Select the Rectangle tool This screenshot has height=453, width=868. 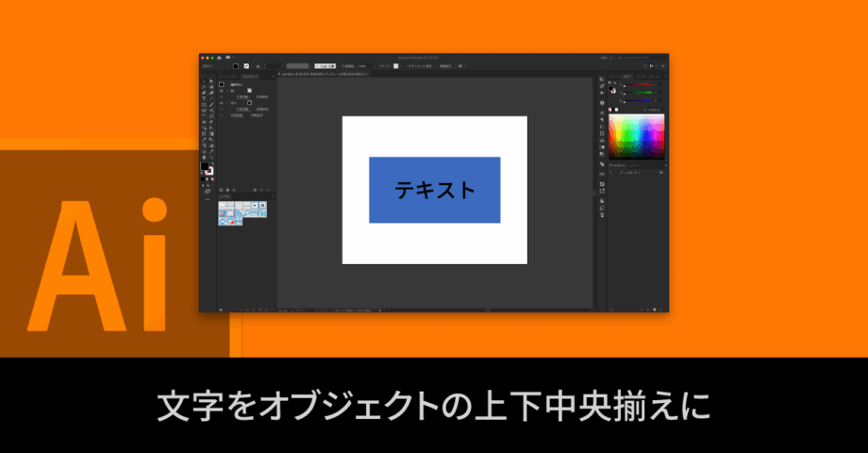tap(204, 104)
